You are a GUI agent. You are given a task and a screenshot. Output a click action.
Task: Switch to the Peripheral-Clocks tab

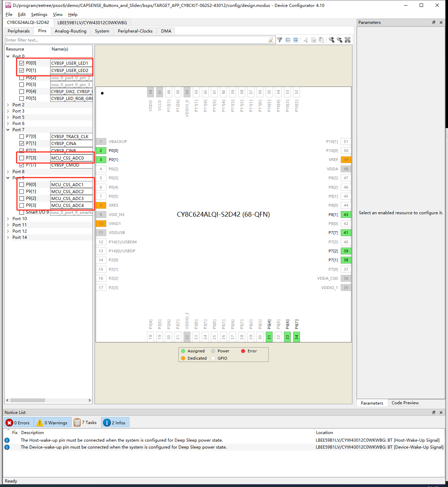tap(135, 31)
